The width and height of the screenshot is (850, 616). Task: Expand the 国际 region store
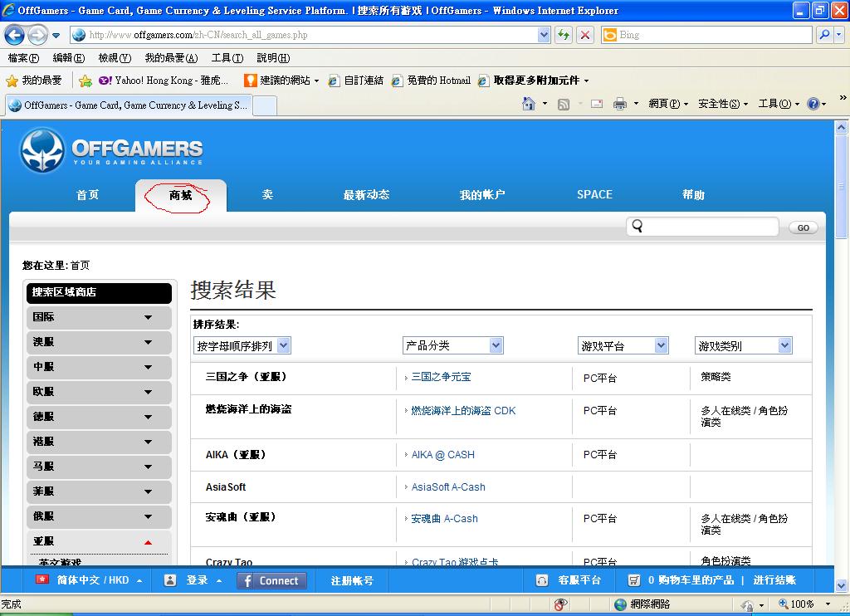click(99, 317)
